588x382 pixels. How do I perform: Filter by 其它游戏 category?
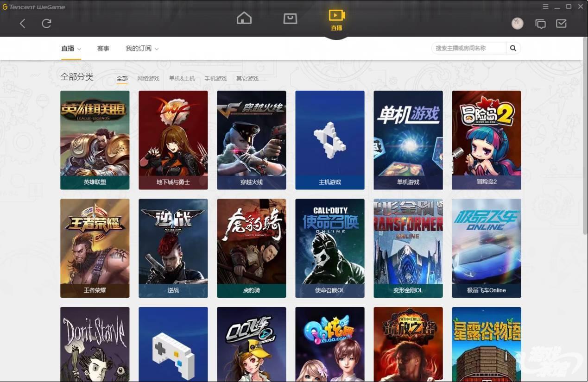247,79
